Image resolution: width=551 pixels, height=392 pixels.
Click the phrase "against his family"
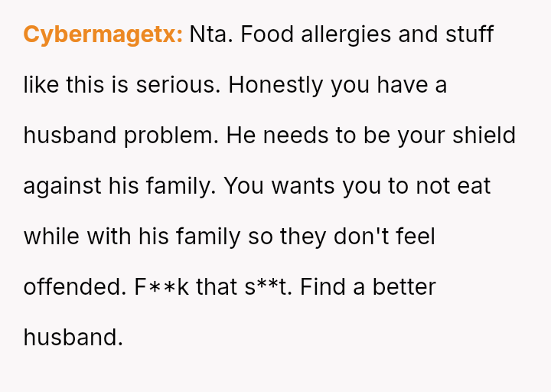(x=119, y=186)
